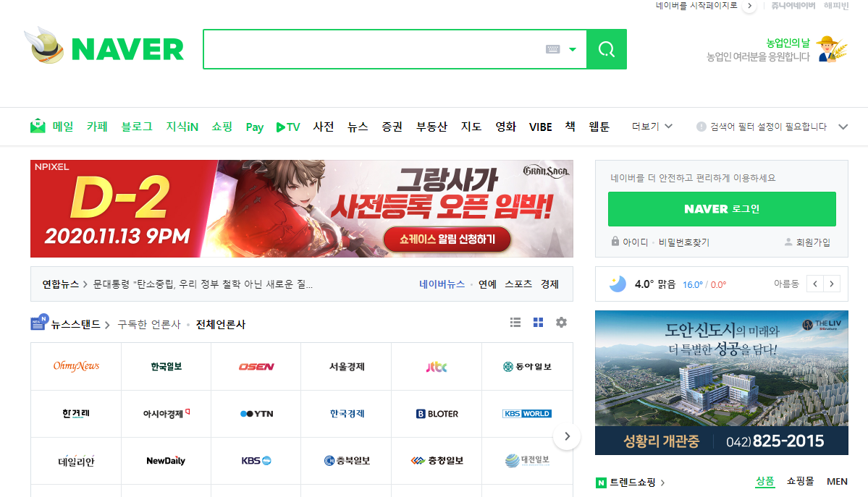Open Naver Pay link
Image resolution: width=868 pixels, height=497 pixels.
coord(255,127)
